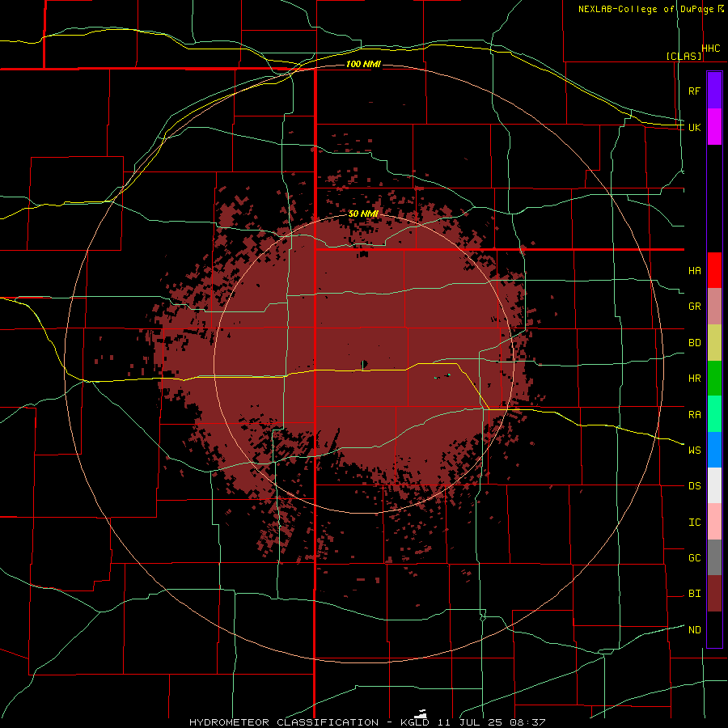Click the 'KGLD' radar site identifier

pyautogui.click(x=415, y=722)
